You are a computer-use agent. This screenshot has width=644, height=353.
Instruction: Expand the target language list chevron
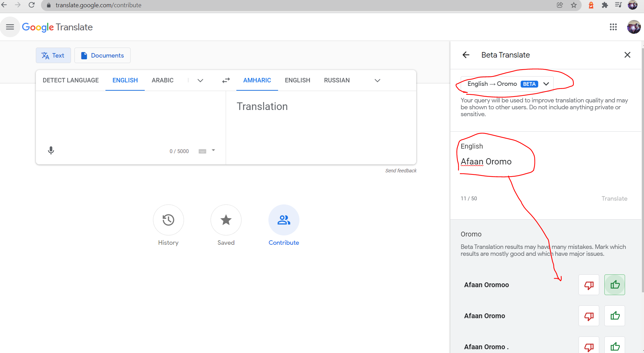coord(377,80)
